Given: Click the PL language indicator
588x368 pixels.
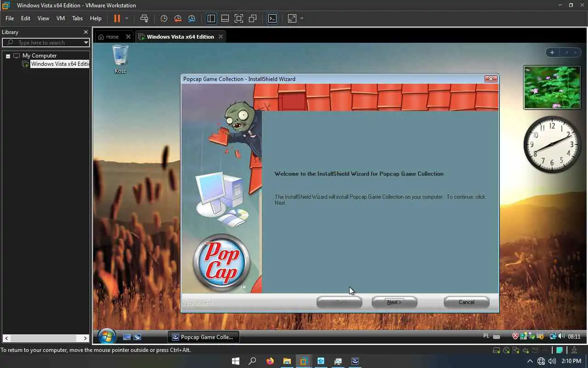Looking at the screenshot, I should (486, 336).
